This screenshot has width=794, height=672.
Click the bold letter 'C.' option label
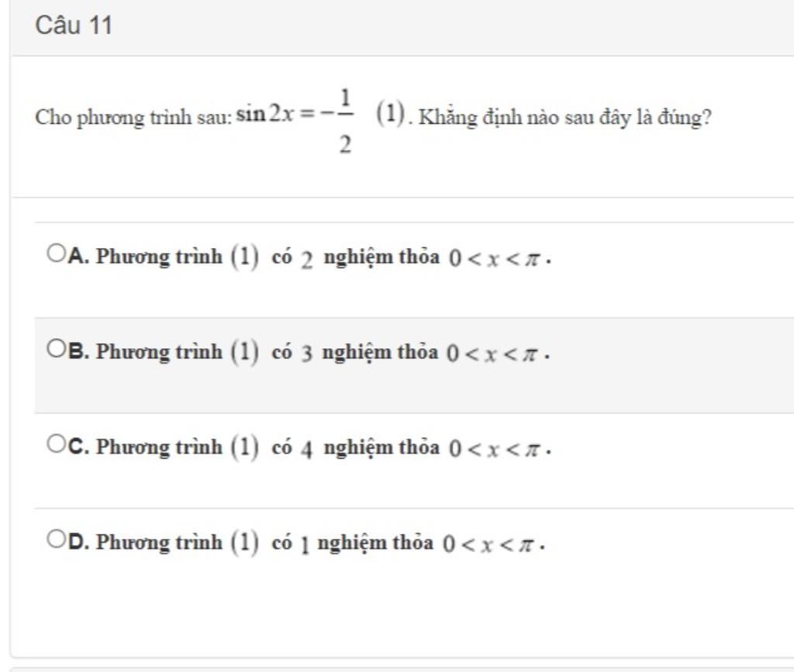click(x=78, y=446)
